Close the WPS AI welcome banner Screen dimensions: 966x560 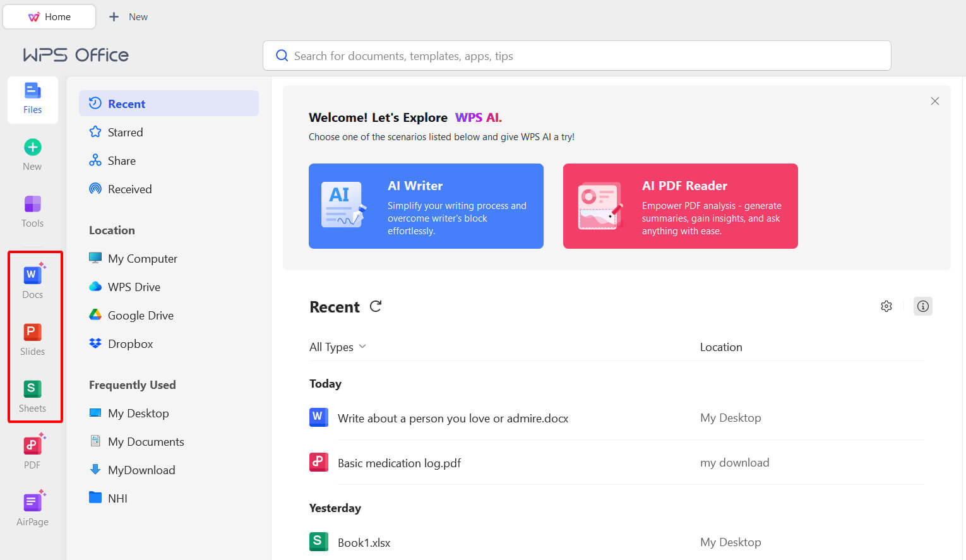click(935, 101)
